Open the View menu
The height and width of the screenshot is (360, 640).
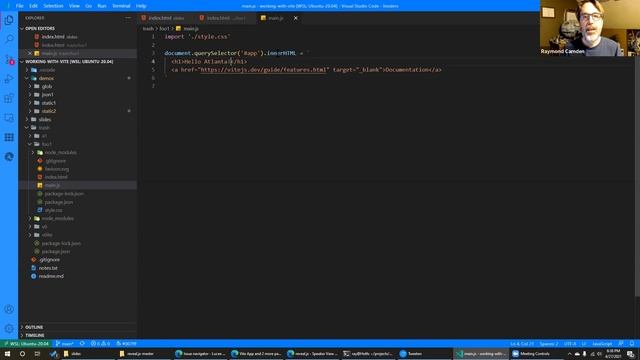pos(74,6)
